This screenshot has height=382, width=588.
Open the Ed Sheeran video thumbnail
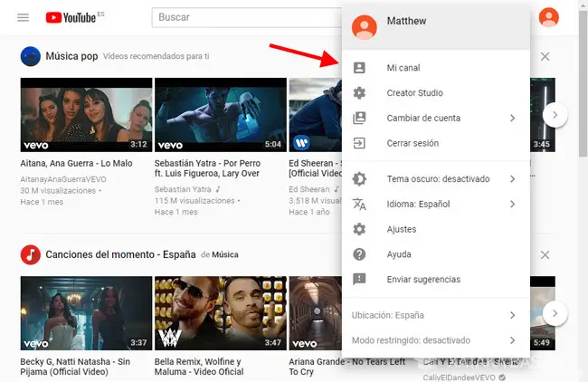point(315,115)
